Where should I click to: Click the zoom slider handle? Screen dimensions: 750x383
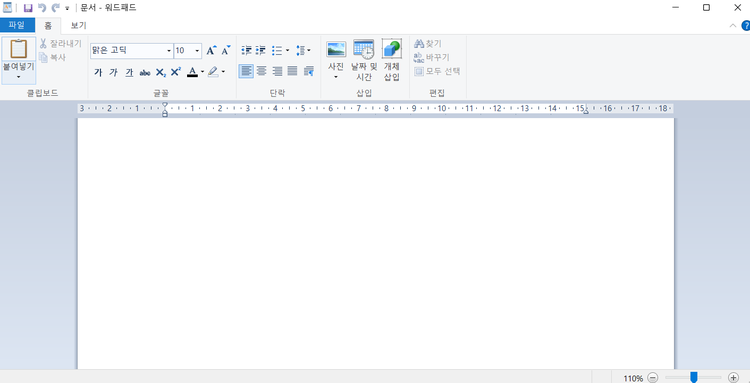(x=694, y=378)
